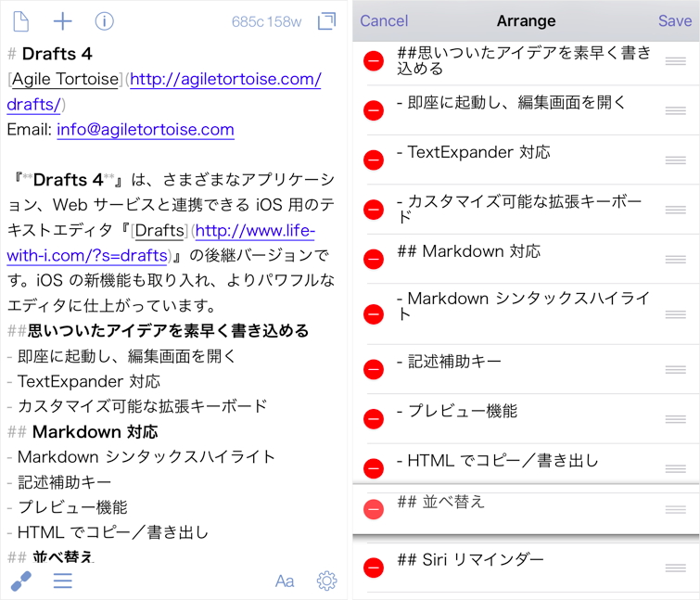700x600 pixels.
Task: Save the arranged order
Action: click(675, 21)
